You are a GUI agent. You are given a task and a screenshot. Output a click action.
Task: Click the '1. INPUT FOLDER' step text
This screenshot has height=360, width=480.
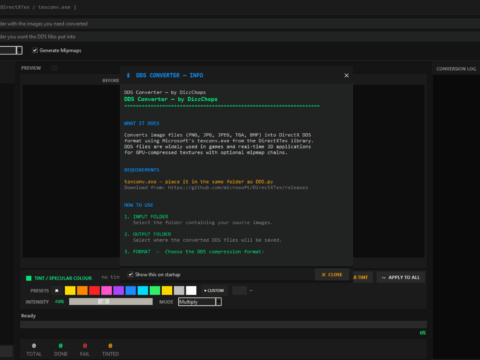146,217
